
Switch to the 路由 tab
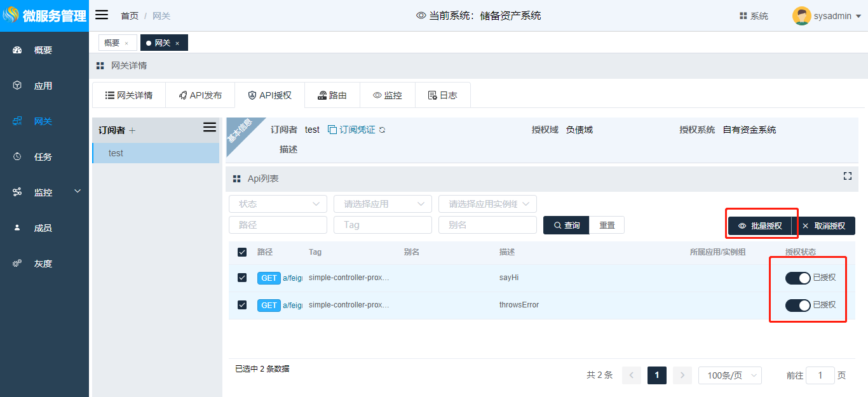pyautogui.click(x=332, y=95)
